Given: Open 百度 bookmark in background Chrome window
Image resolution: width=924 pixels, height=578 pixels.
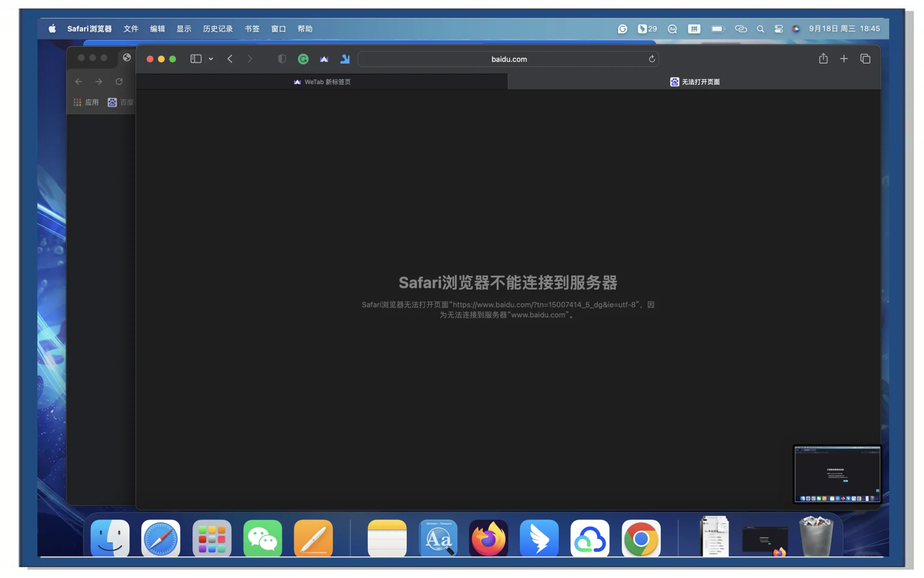Looking at the screenshot, I should (x=121, y=102).
